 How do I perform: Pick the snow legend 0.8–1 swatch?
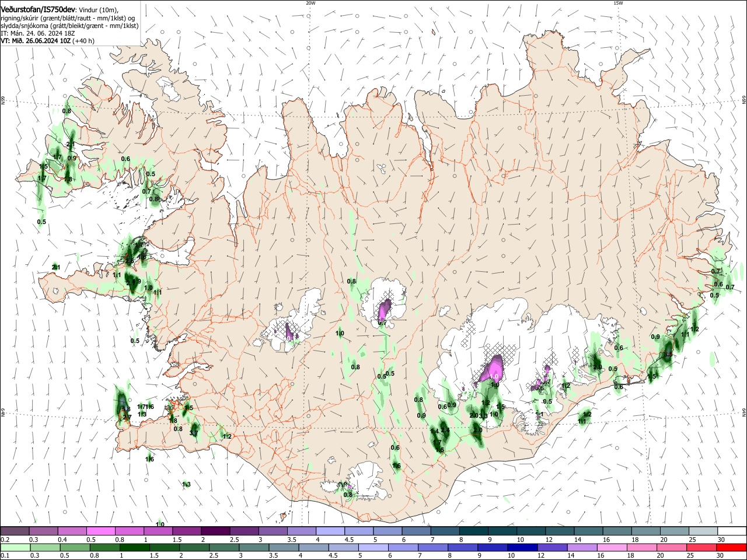click(x=130, y=531)
